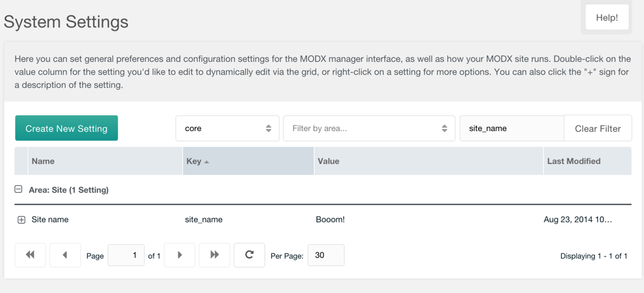Click the Clear Filter button
This screenshot has width=644, height=293.
click(x=597, y=128)
